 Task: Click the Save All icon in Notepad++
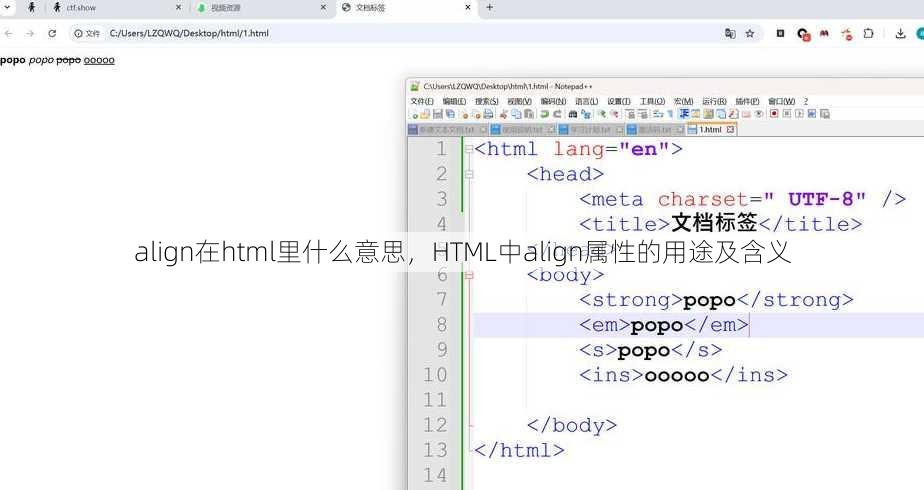450,114
